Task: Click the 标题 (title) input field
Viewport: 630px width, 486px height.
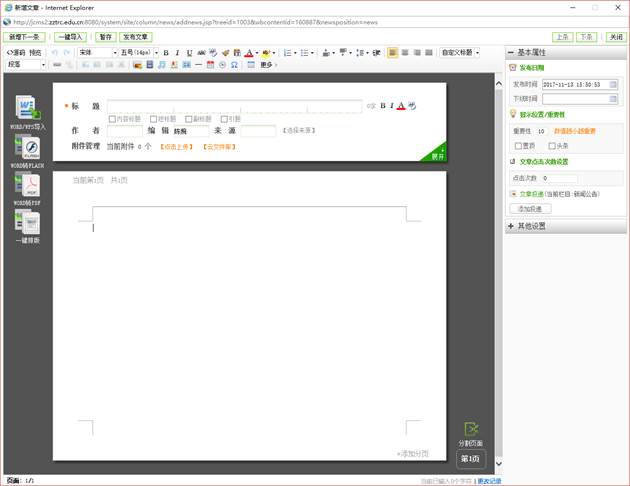Action: [234, 105]
